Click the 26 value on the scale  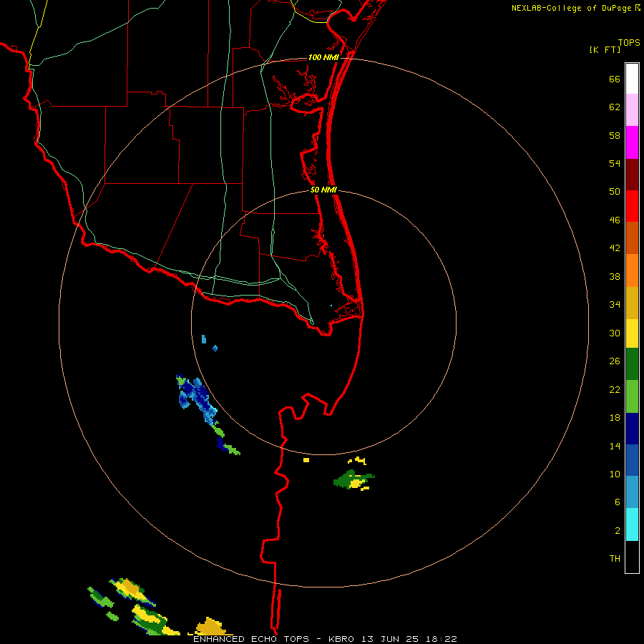tap(615, 361)
